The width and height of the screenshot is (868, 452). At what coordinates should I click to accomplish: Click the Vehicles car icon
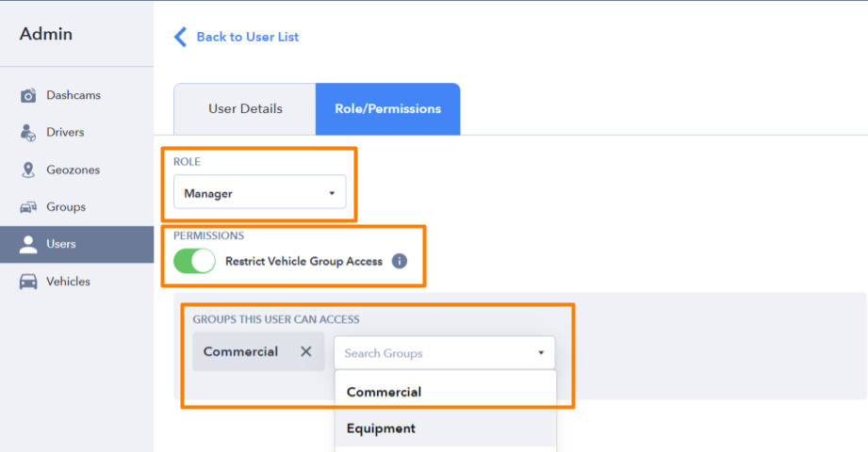click(x=28, y=282)
